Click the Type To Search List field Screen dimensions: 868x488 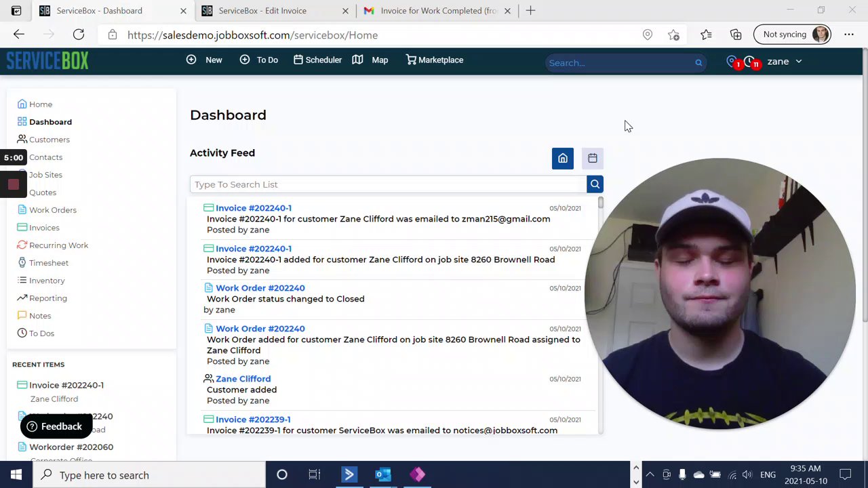(x=388, y=184)
